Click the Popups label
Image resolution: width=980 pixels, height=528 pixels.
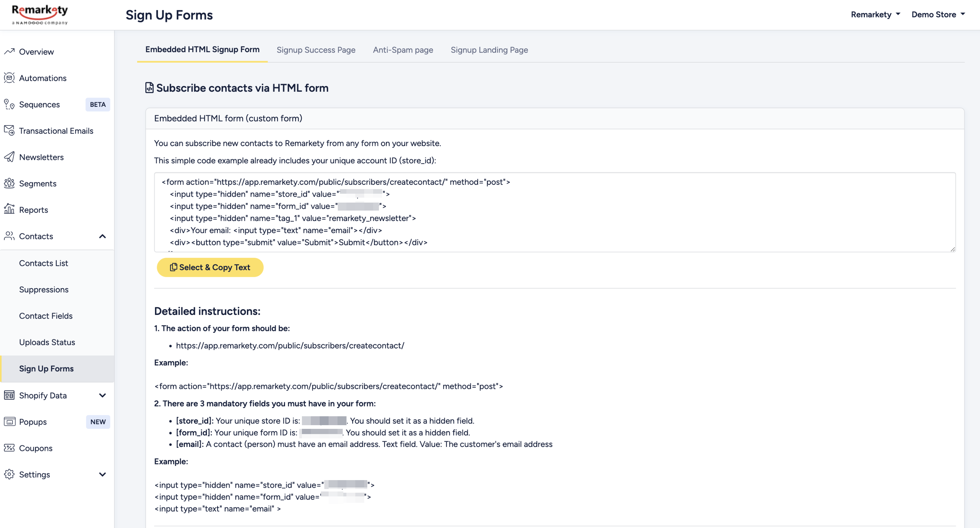(x=33, y=422)
